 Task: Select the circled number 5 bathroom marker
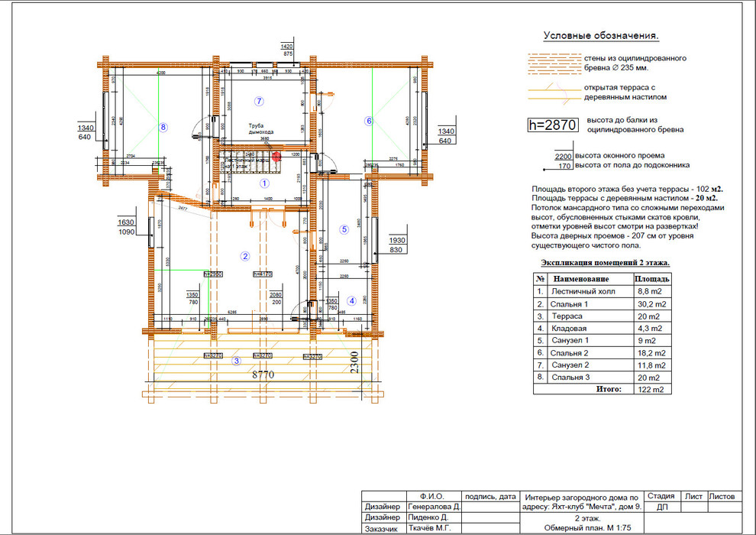pos(344,229)
